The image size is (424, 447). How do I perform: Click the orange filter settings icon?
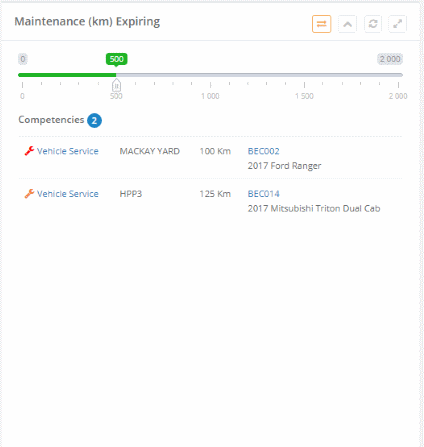click(x=321, y=24)
